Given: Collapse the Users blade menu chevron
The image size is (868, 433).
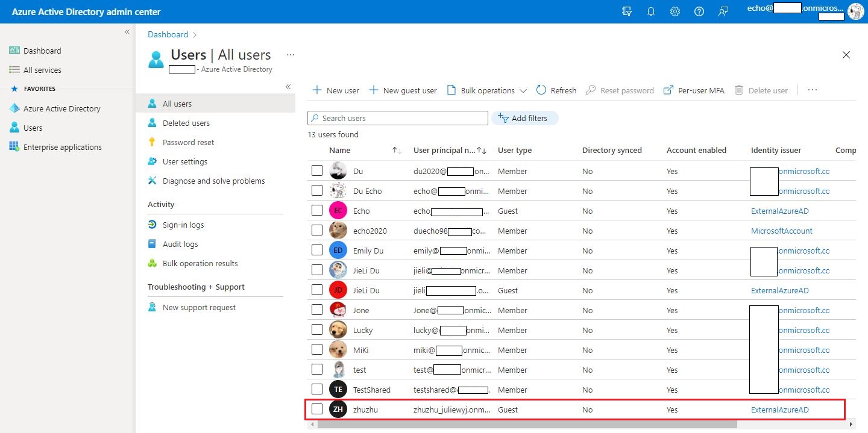Looking at the screenshot, I should coord(288,87).
